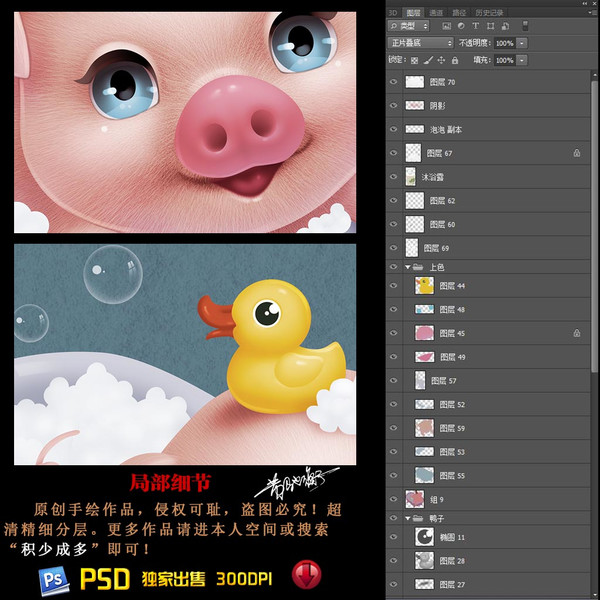Viewport: 600px width, 600px height.
Task: Select the pink thumbnail of 图层 45
Action: click(x=424, y=333)
